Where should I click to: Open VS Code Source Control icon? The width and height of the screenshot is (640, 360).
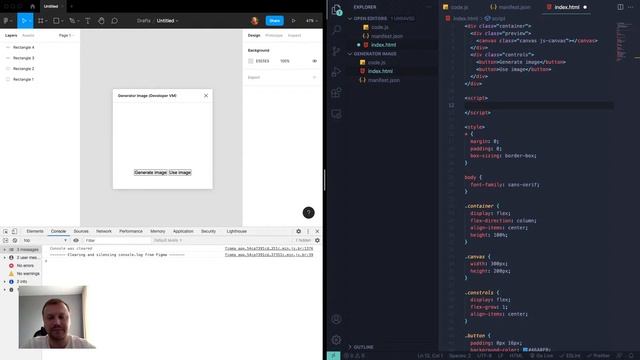click(x=336, y=51)
